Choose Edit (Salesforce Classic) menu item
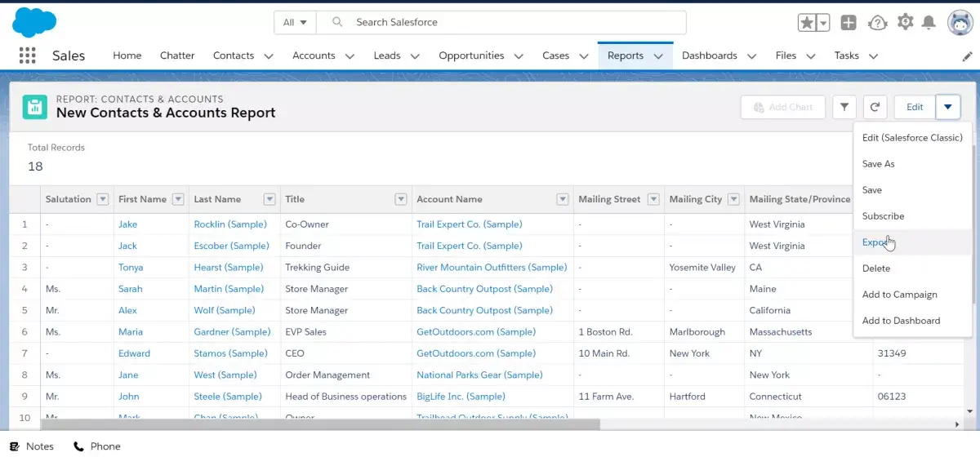 [x=912, y=138]
